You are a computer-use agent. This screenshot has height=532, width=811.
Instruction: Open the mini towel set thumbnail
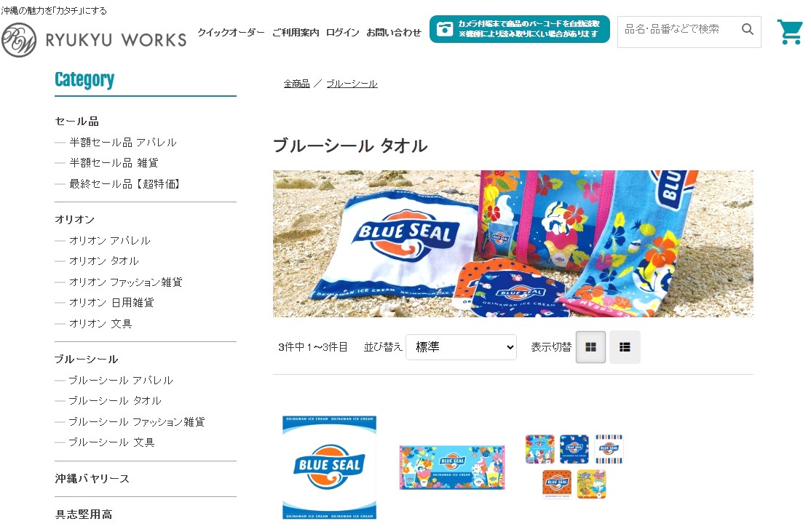click(574, 467)
